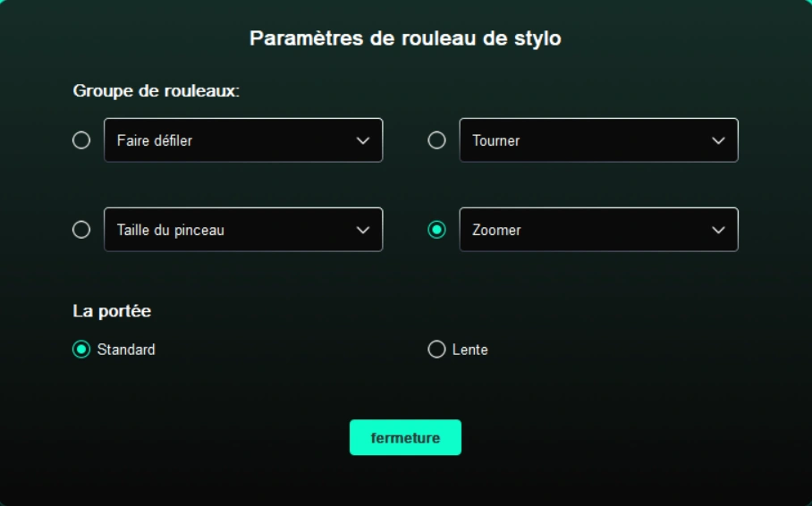Image resolution: width=812 pixels, height=506 pixels.
Task: Click the fermeture button
Action: (405, 438)
